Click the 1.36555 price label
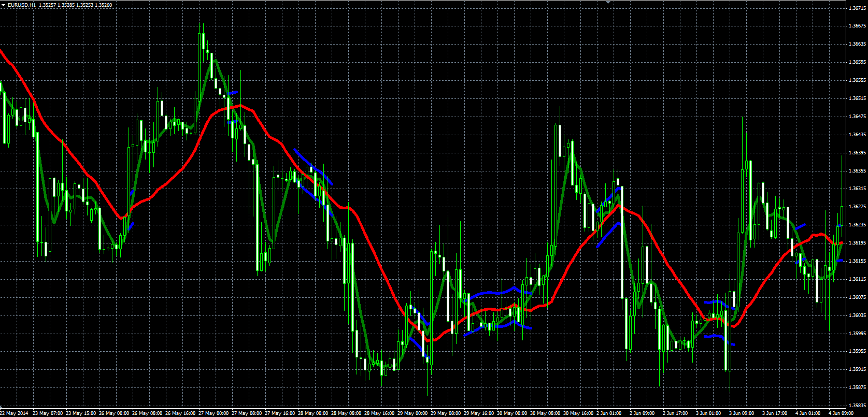Viewport: 868px width, 417px height. point(857,80)
